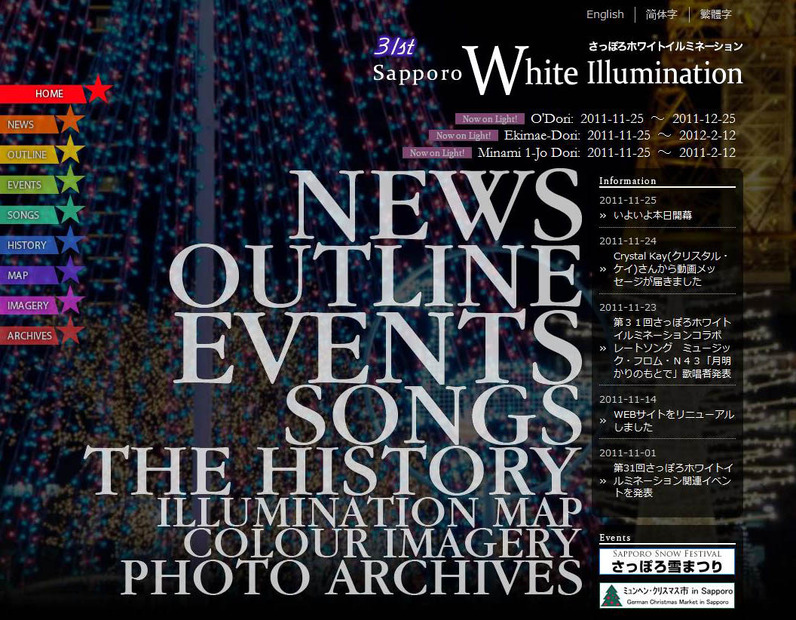Image resolution: width=796 pixels, height=620 pixels.
Task: Click the orange star beside NEWS
Action: tap(70, 120)
